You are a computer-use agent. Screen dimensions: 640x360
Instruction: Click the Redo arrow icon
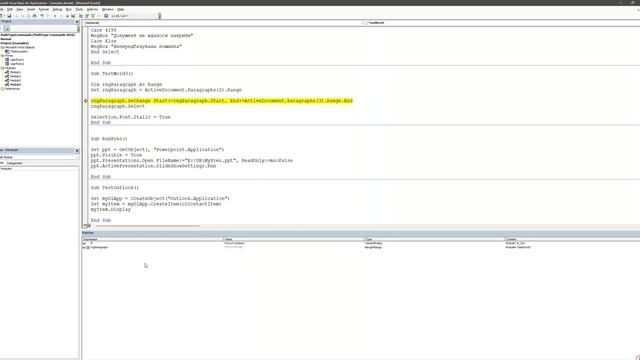tap(48, 16)
